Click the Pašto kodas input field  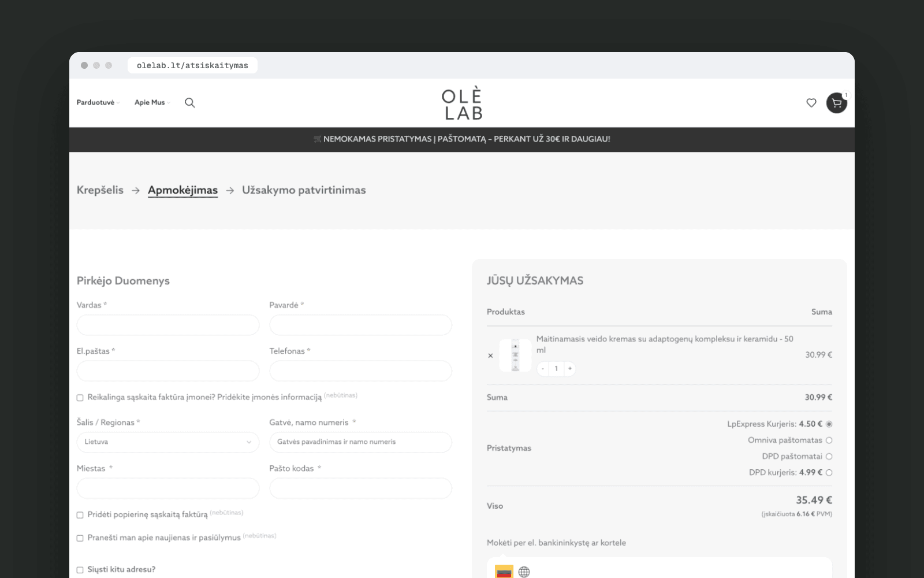tap(360, 488)
